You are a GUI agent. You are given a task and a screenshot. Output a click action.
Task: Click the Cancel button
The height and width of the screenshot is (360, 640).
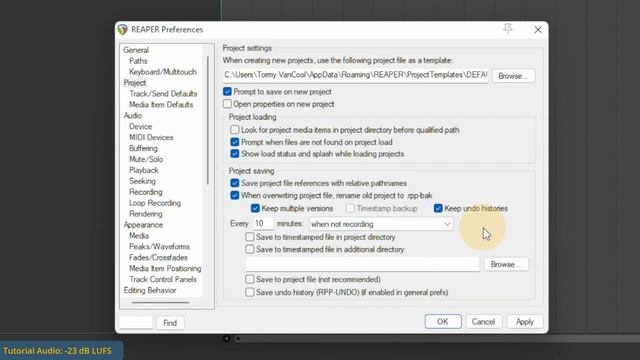[483, 322]
